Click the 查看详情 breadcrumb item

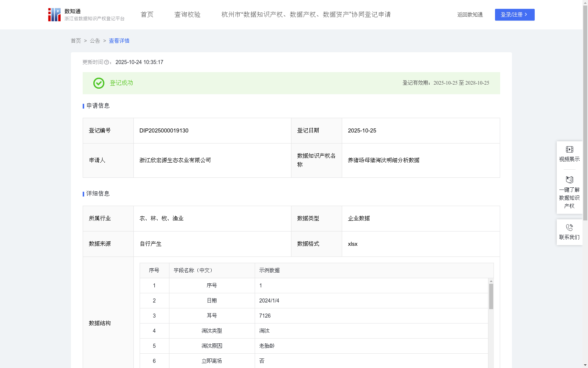point(119,41)
